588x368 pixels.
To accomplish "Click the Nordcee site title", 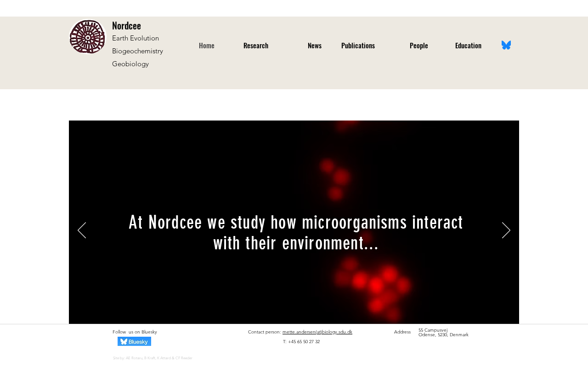I will click(x=126, y=26).
